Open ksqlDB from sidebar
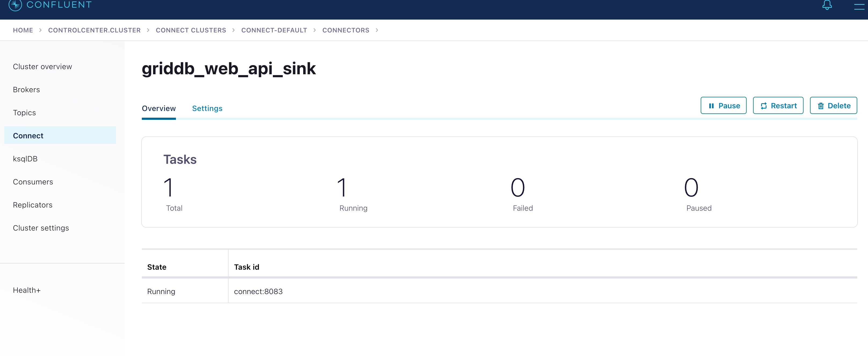The height and width of the screenshot is (356, 868). pyautogui.click(x=25, y=159)
